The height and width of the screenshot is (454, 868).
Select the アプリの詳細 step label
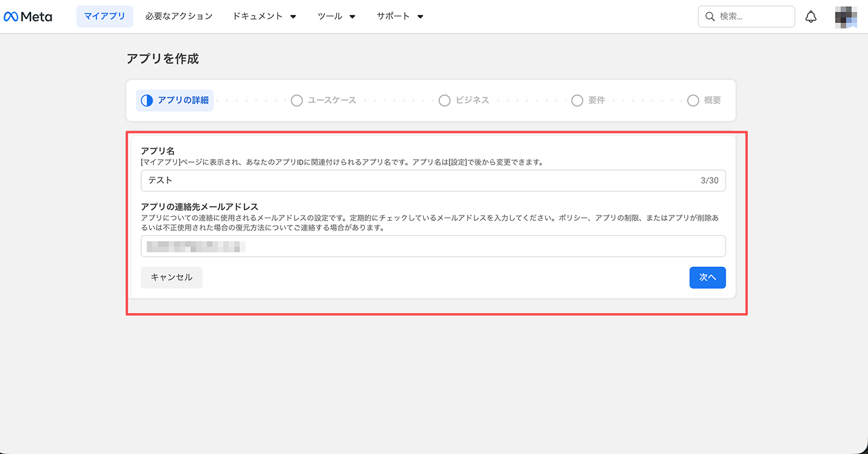click(x=183, y=100)
